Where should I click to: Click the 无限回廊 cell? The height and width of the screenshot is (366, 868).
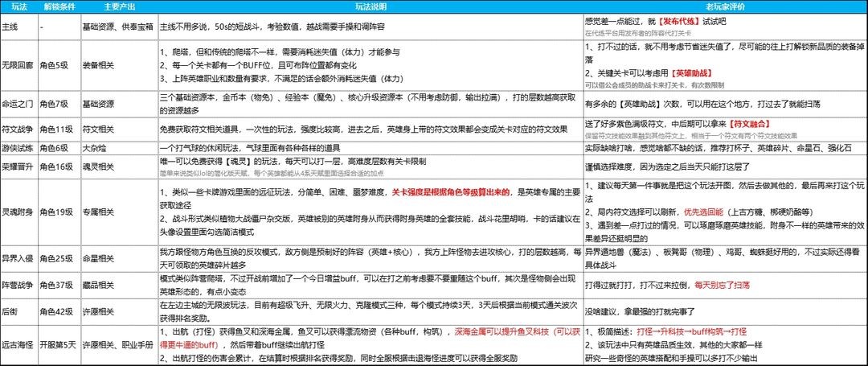[x=18, y=62]
